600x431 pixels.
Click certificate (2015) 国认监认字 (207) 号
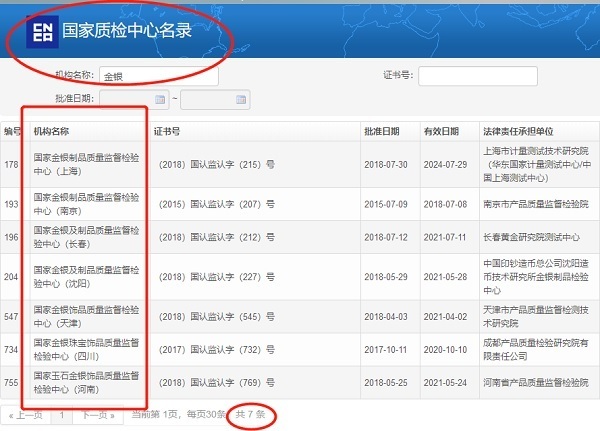tap(217, 204)
